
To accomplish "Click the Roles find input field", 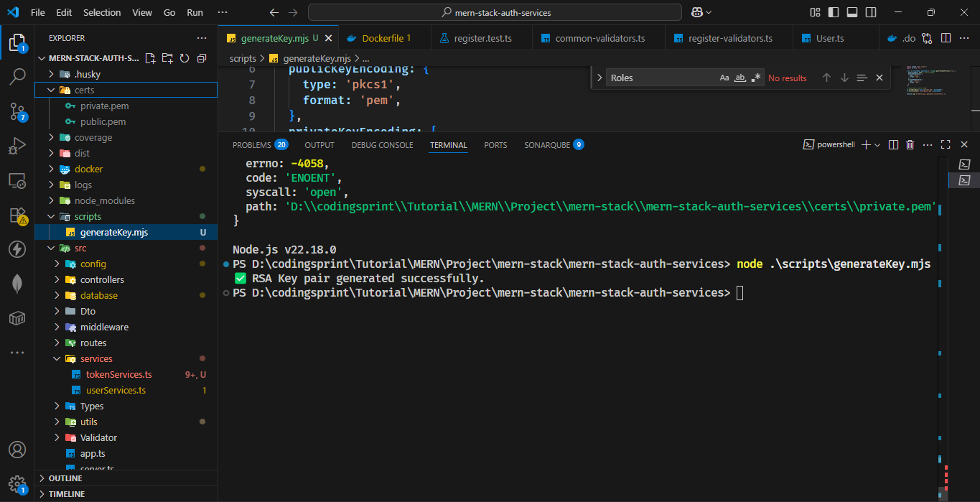I will [x=662, y=78].
